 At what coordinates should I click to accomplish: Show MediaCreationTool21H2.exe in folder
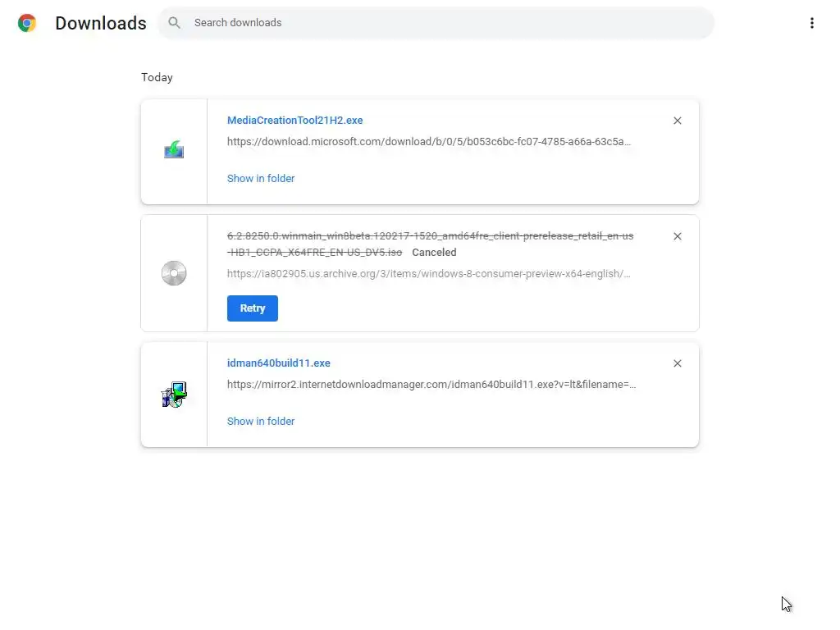pyautogui.click(x=261, y=178)
